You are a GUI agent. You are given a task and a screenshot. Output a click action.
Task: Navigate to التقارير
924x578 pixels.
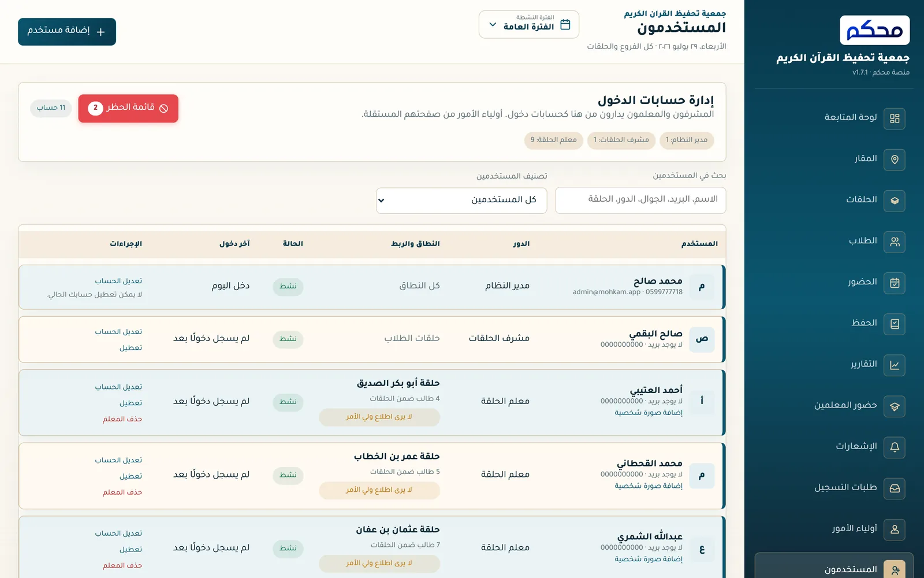click(x=834, y=365)
